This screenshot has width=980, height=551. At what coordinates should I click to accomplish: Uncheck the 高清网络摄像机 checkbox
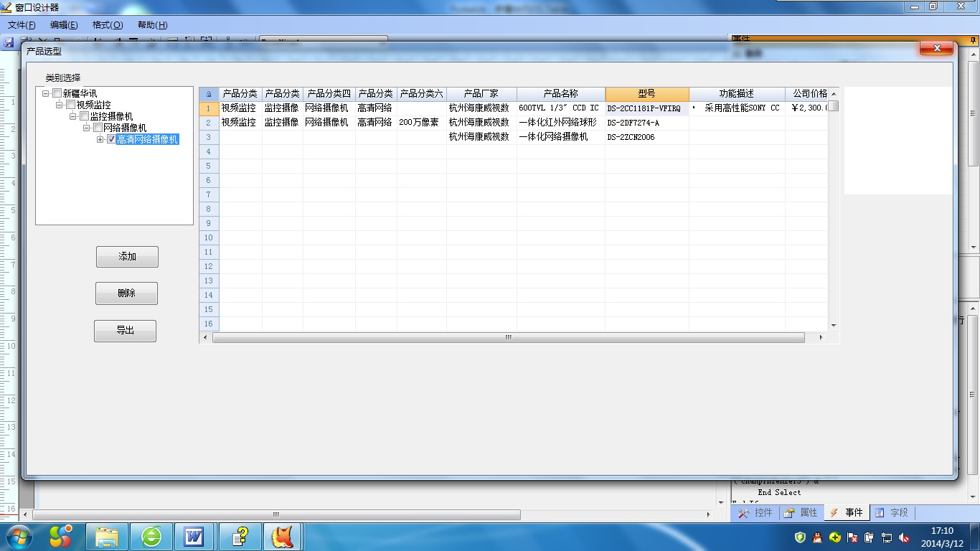click(111, 139)
